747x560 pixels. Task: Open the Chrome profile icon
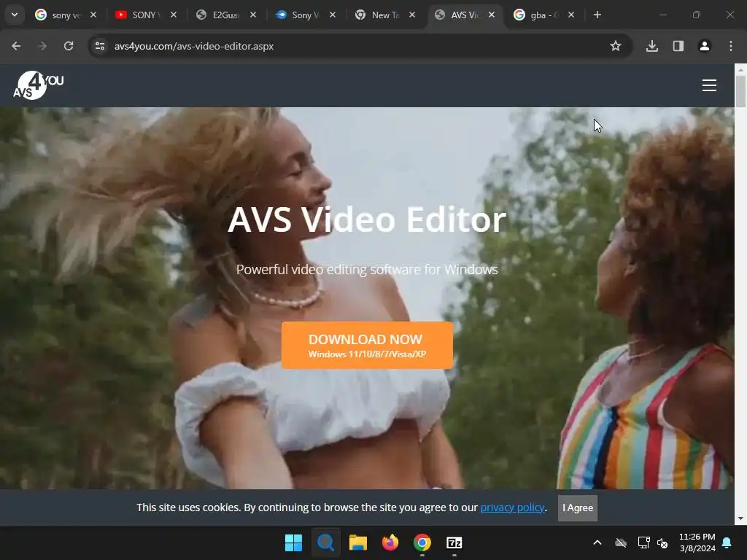tap(705, 46)
